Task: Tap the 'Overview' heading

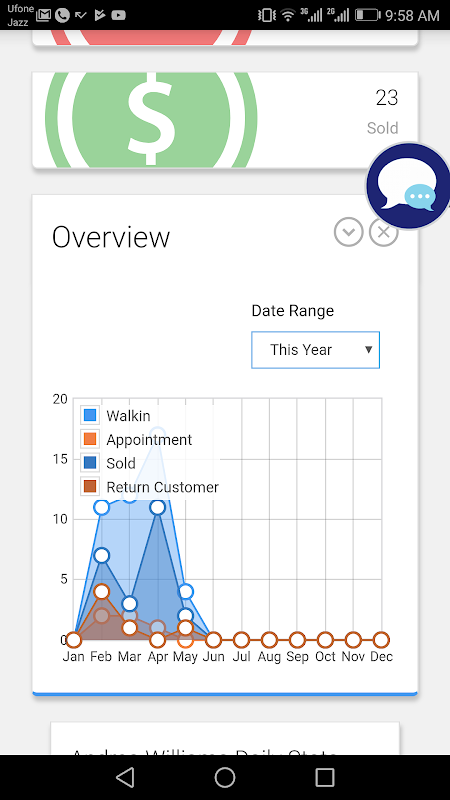Action: pyautogui.click(x=111, y=237)
